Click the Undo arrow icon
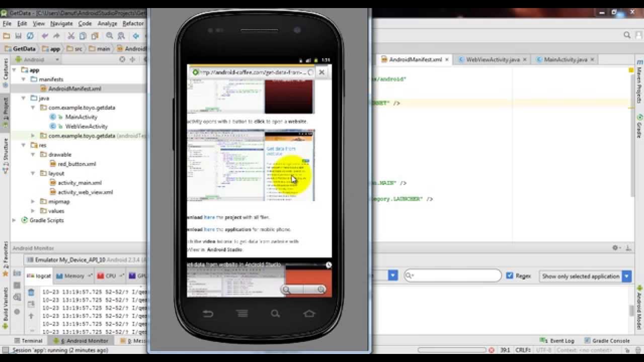Viewport: 644px width, 362px height. click(45, 36)
